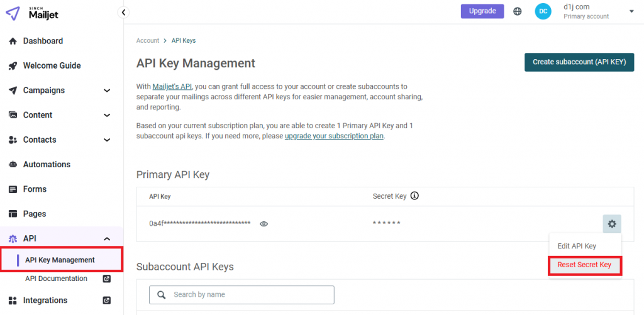Open primary key gear settings menu
The height and width of the screenshot is (315, 644).
point(612,224)
